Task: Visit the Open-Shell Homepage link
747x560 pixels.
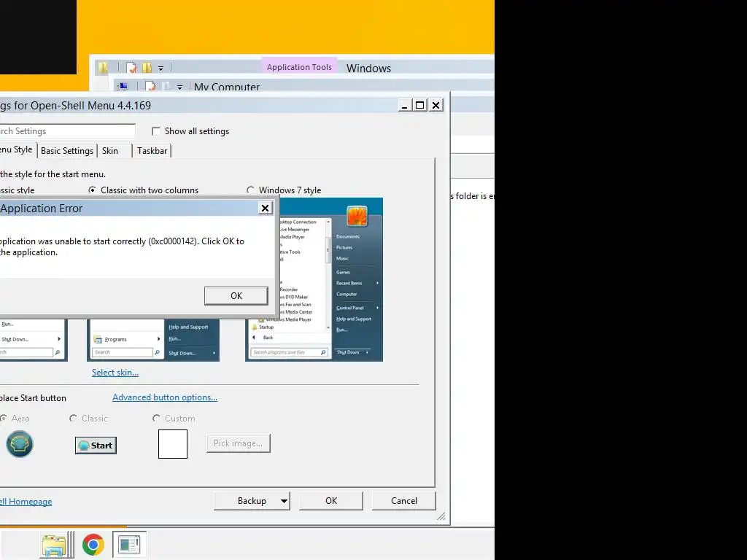Action: click(26, 502)
